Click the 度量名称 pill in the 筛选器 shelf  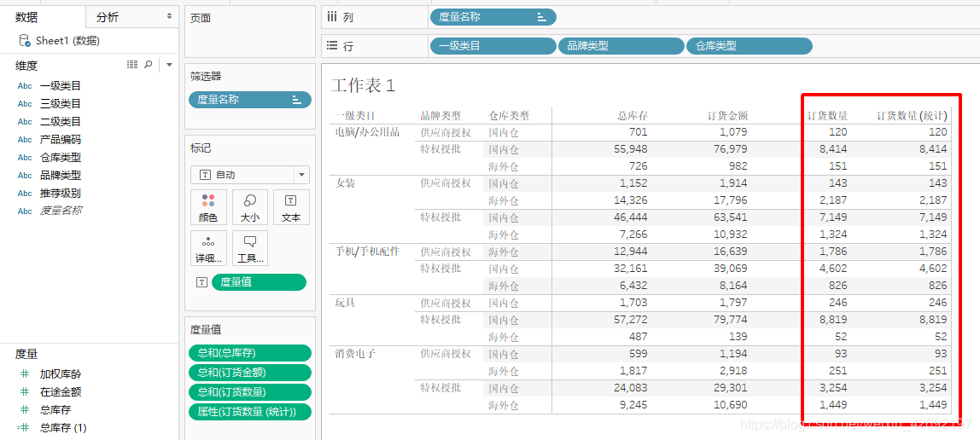click(x=250, y=99)
